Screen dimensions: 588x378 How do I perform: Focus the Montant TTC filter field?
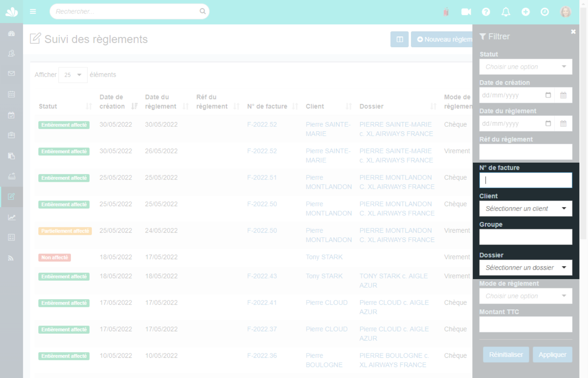pyautogui.click(x=526, y=324)
